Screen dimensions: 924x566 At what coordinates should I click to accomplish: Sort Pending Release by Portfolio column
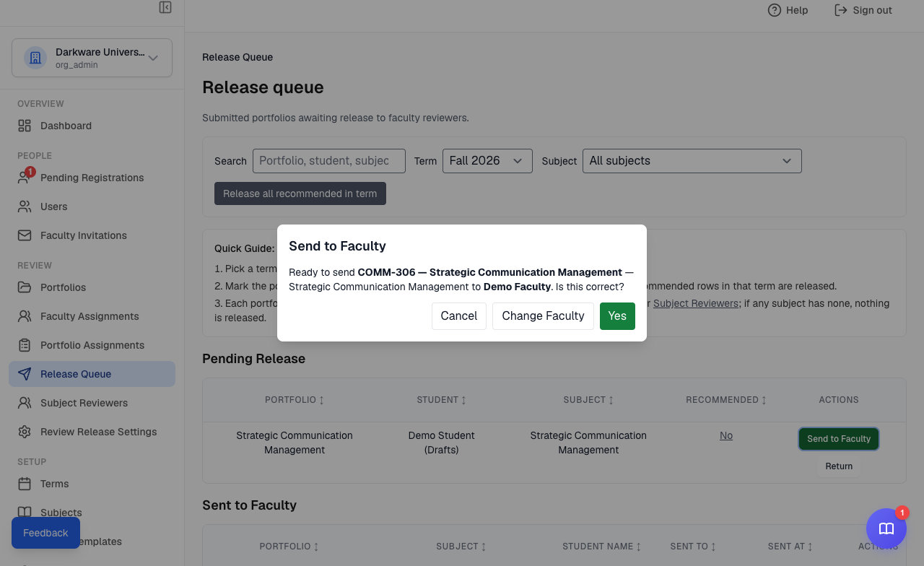tap(295, 400)
